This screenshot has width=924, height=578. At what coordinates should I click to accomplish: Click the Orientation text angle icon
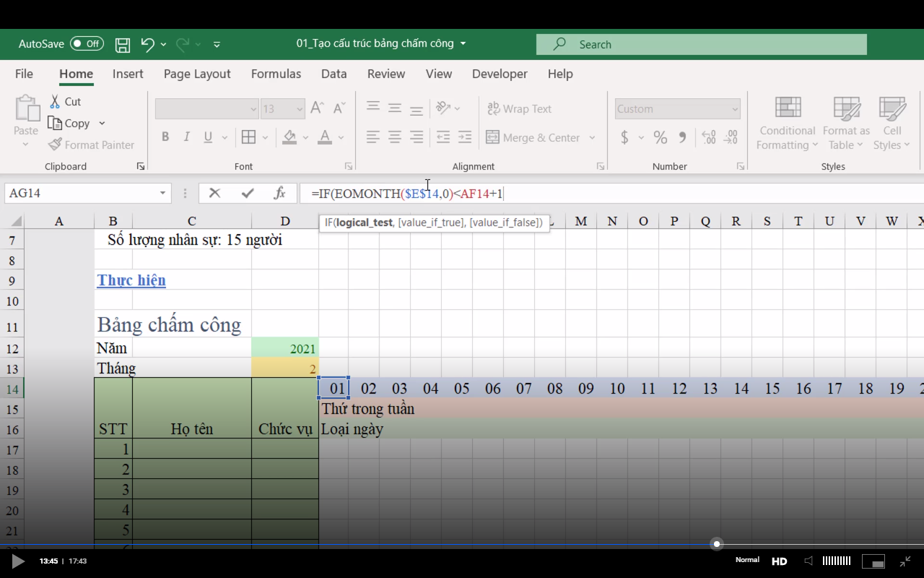[x=443, y=108]
